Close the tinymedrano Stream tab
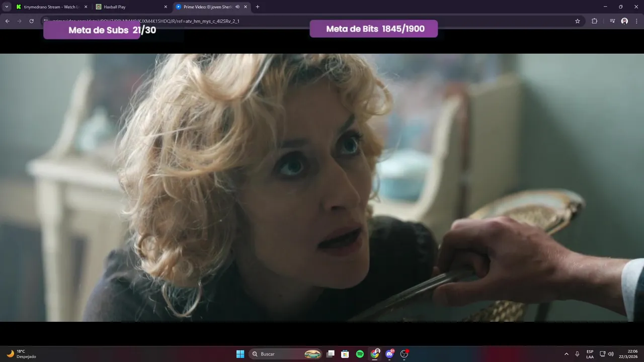The width and height of the screenshot is (644, 362). [x=86, y=7]
